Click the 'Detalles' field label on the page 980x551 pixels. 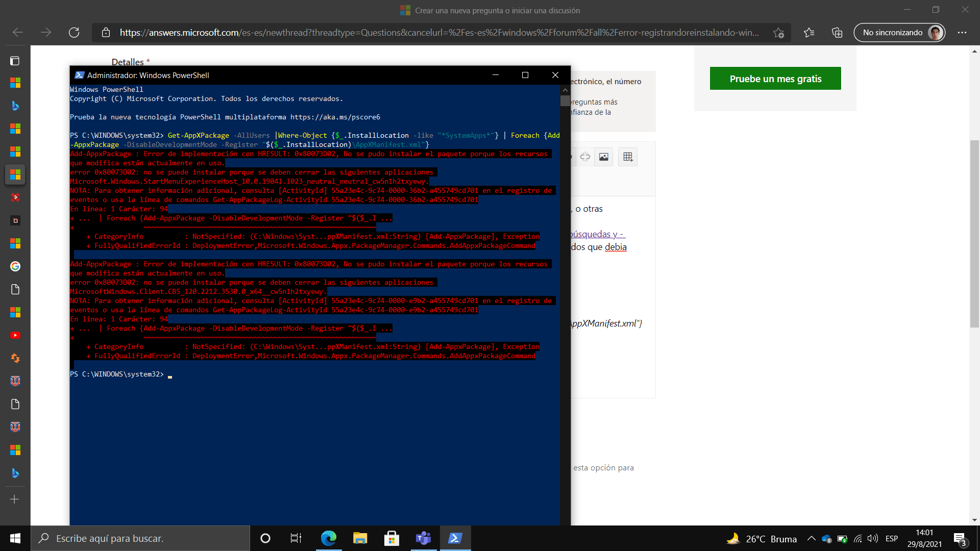[x=128, y=62]
